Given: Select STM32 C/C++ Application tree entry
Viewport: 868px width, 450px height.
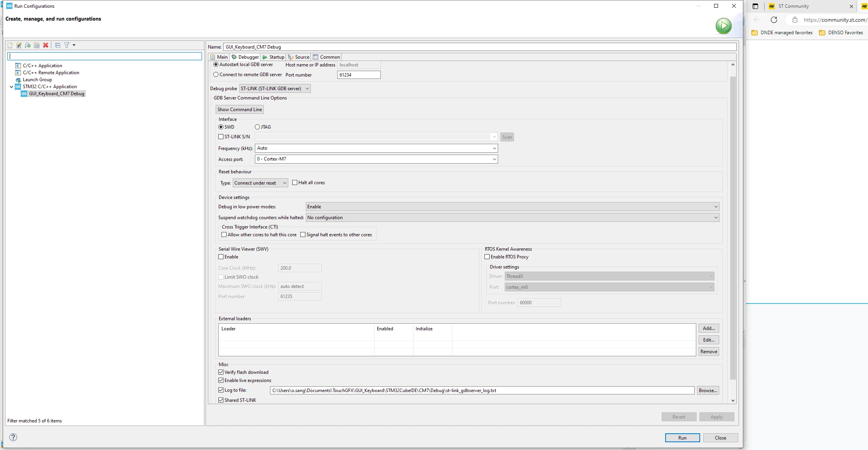Looking at the screenshot, I should (50, 87).
